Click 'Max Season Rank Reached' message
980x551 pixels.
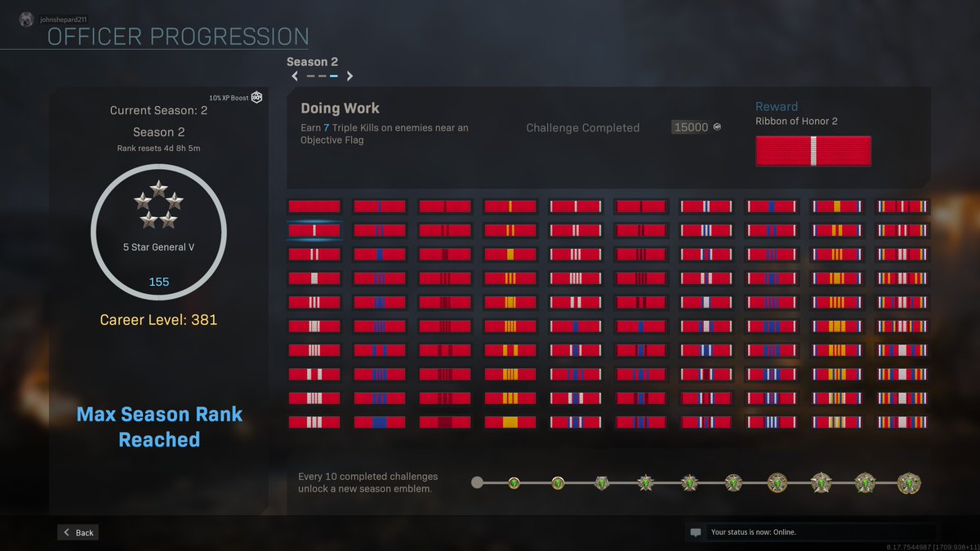(159, 427)
